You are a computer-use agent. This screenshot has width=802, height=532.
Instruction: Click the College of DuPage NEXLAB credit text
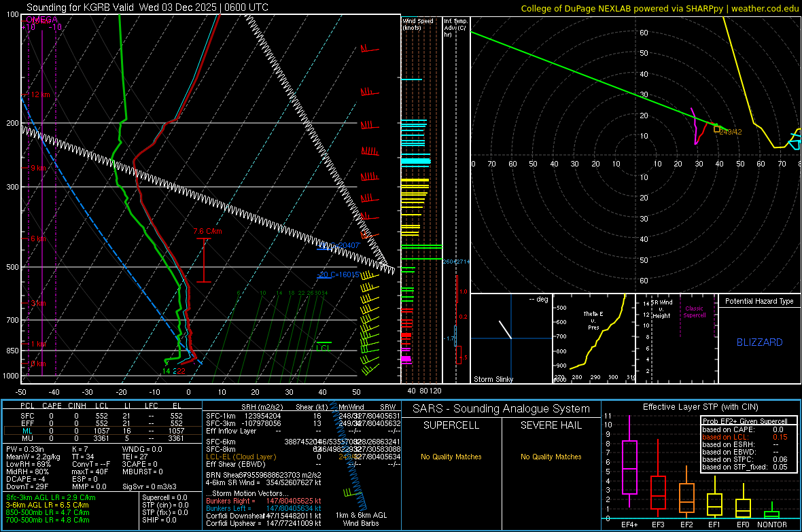coord(660,8)
